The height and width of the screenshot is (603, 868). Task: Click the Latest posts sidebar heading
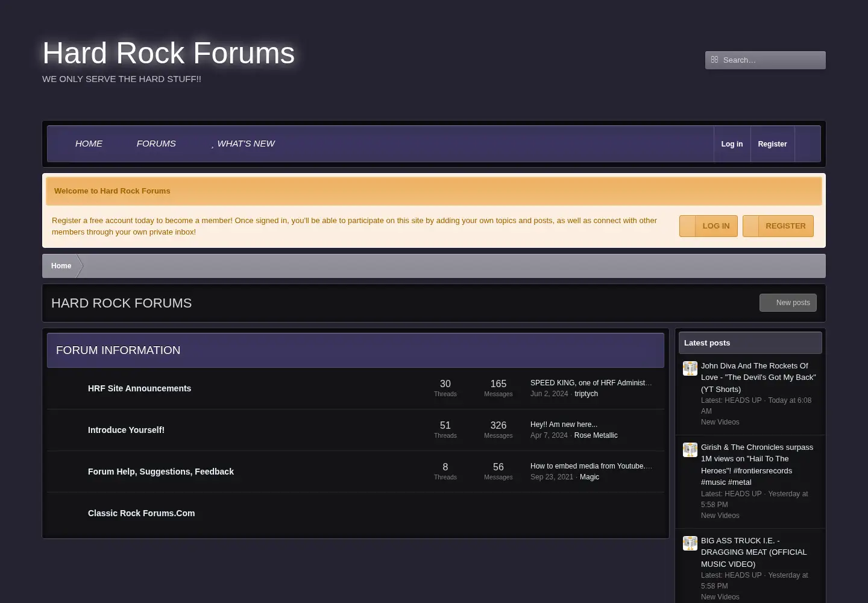point(707,343)
